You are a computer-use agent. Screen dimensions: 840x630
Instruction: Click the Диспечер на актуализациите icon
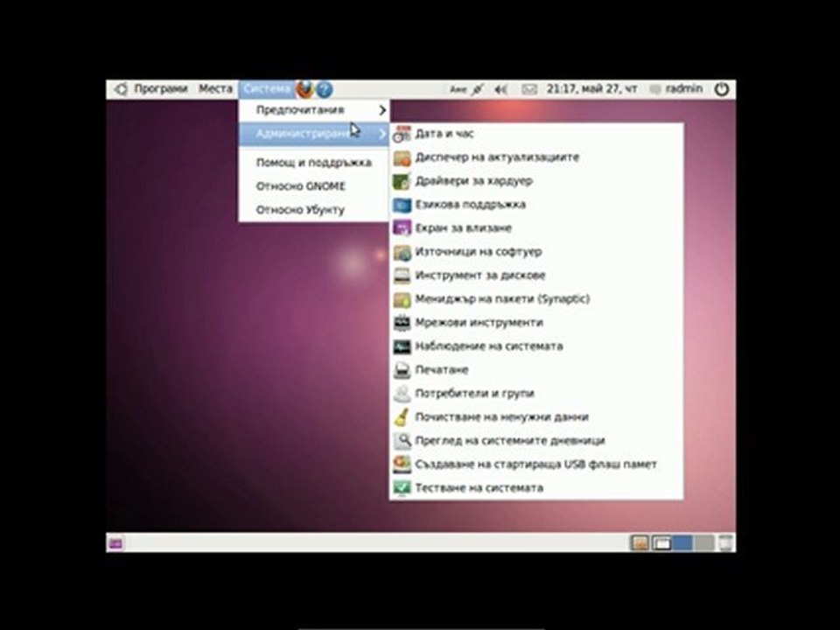pyautogui.click(x=402, y=157)
